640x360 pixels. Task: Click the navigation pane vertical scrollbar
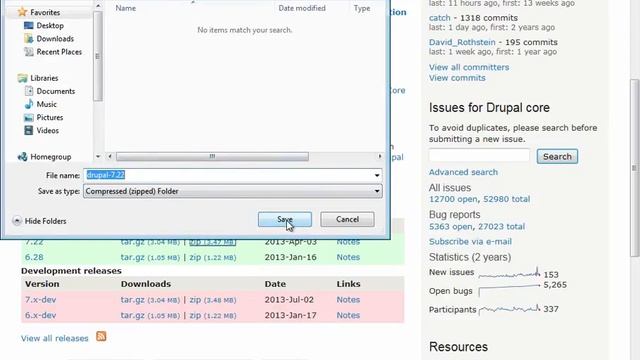98,56
